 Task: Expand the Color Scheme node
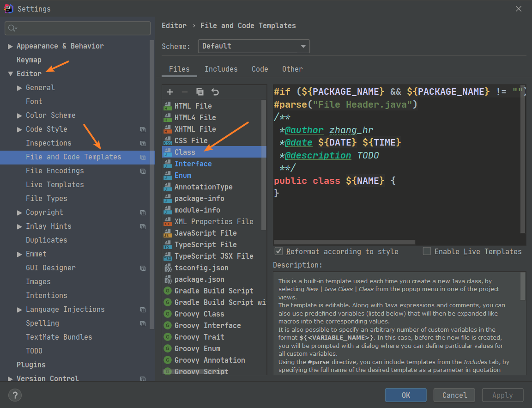point(19,116)
